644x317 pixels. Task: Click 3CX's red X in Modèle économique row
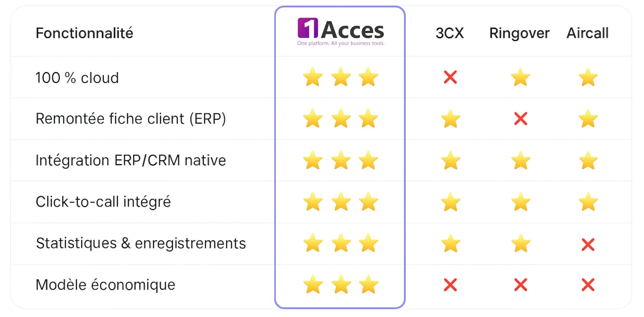tap(450, 285)
